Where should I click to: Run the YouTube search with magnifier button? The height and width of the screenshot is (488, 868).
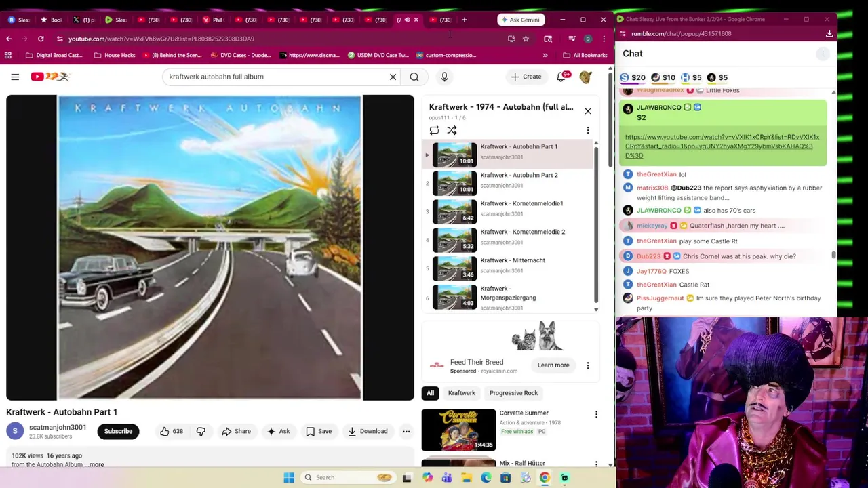pos(414,77)
